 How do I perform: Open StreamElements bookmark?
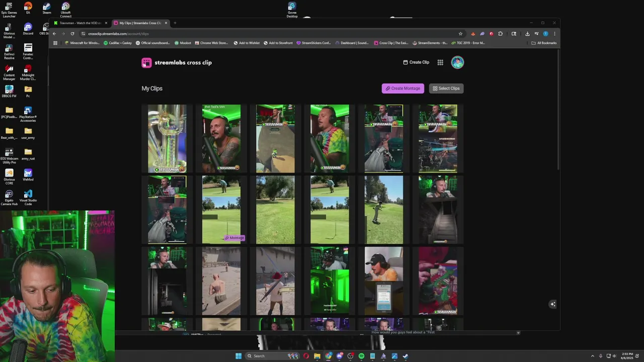click(430, 43)
